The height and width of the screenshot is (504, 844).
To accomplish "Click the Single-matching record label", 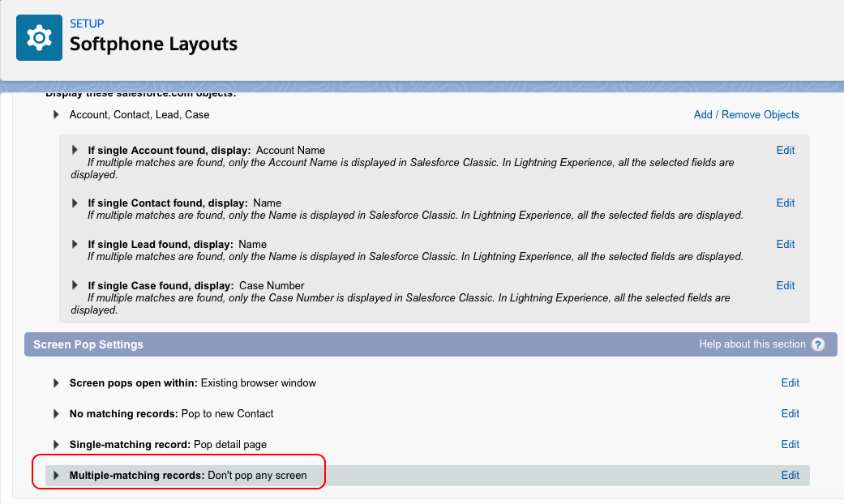I will click(x=130, y=444).
